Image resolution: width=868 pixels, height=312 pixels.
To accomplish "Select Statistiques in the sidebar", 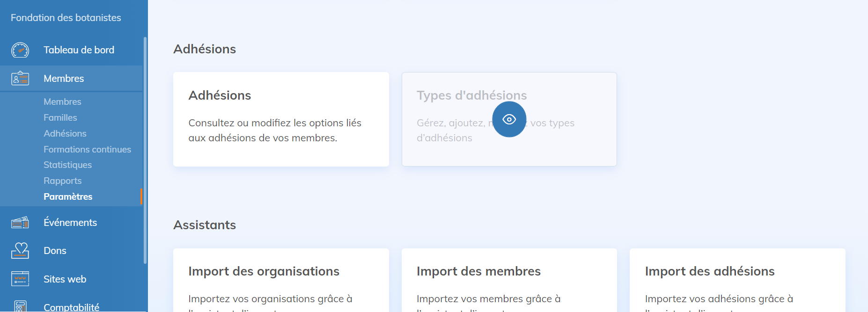I will 67,165.
